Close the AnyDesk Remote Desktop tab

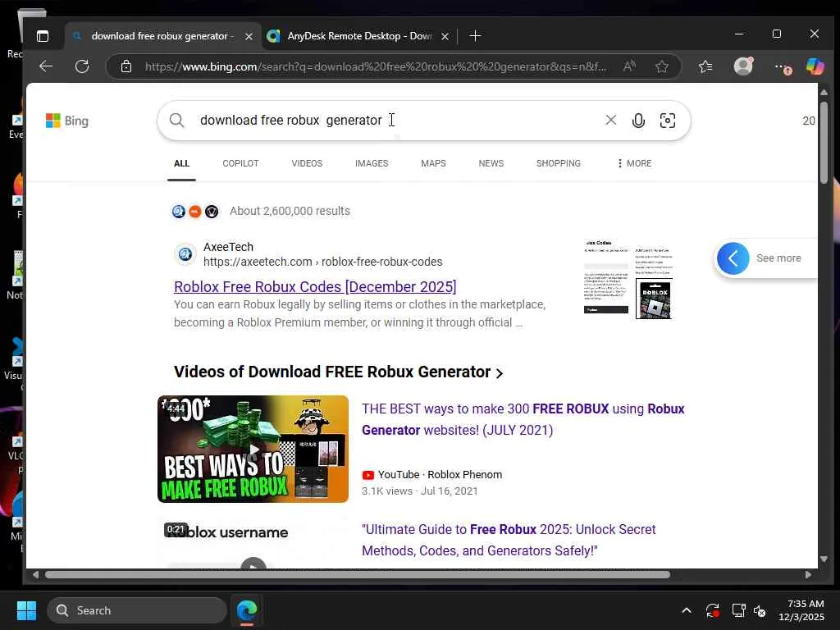click(445, 36)
